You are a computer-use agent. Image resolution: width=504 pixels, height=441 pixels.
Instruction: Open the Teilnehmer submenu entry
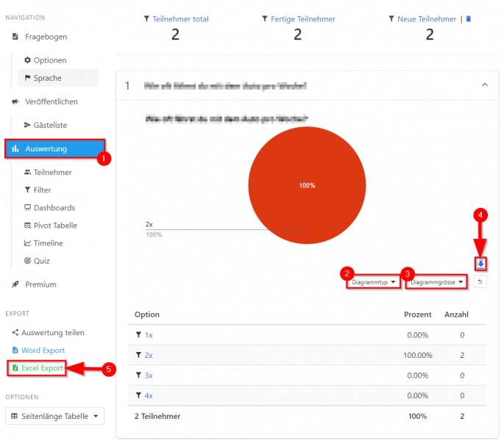[x=48, y=172]
